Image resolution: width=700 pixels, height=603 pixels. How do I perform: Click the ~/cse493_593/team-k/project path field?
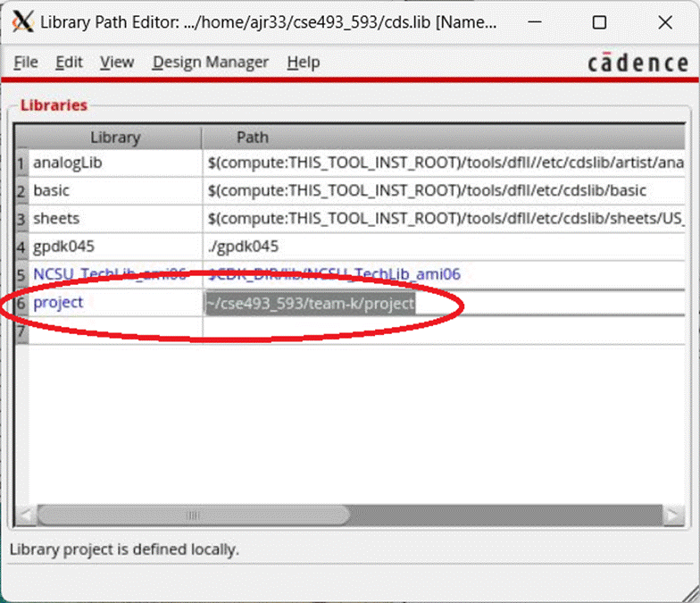(x=444, y=304)
